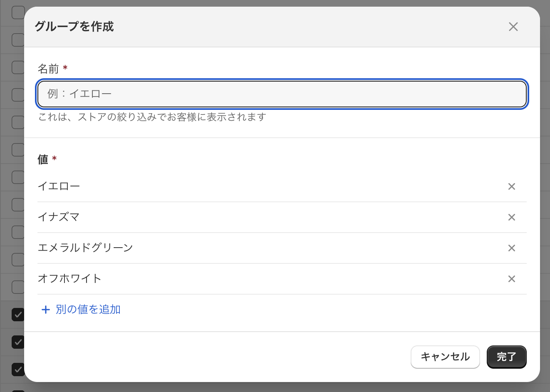Screen dimensions: 550x392
Task: Click the 名前 field label
Action: (48, 69)
